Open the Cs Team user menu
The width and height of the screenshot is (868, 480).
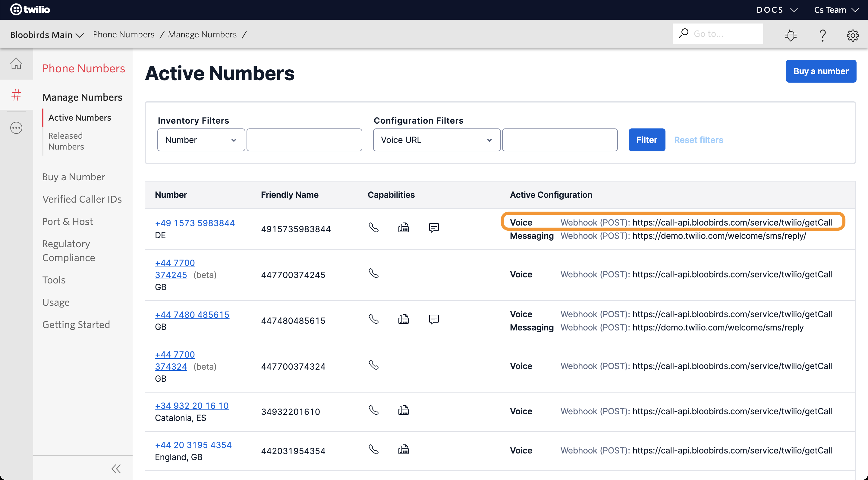click(836, 10)
